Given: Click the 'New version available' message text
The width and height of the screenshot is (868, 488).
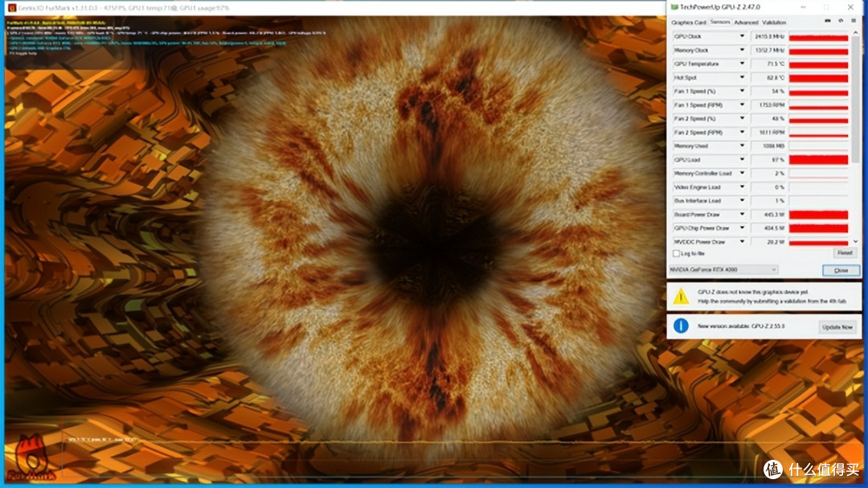Looking at the screenshot, I should tap(741, 326).
